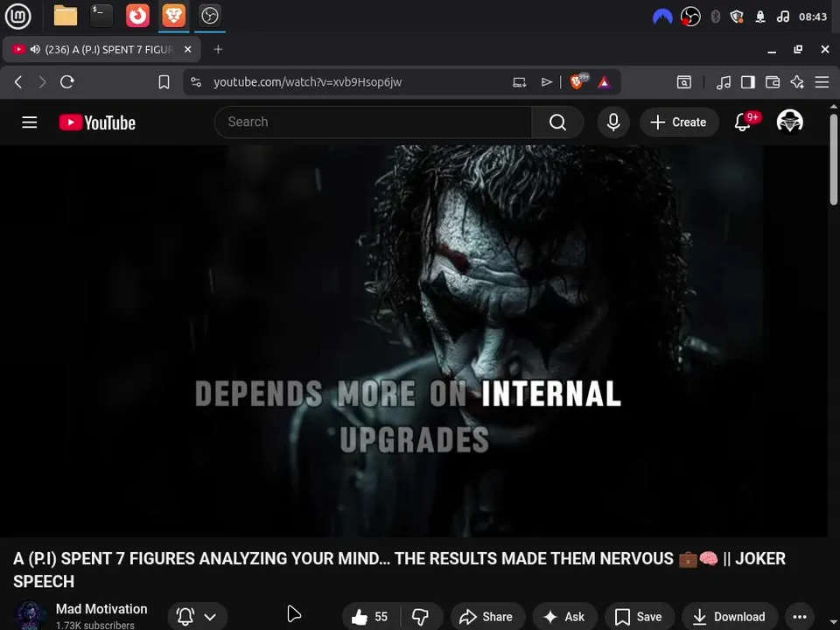Open the cast/install screen icon in address bar
The width and height of the screenshot is (840, 630).
pos(519,82)
